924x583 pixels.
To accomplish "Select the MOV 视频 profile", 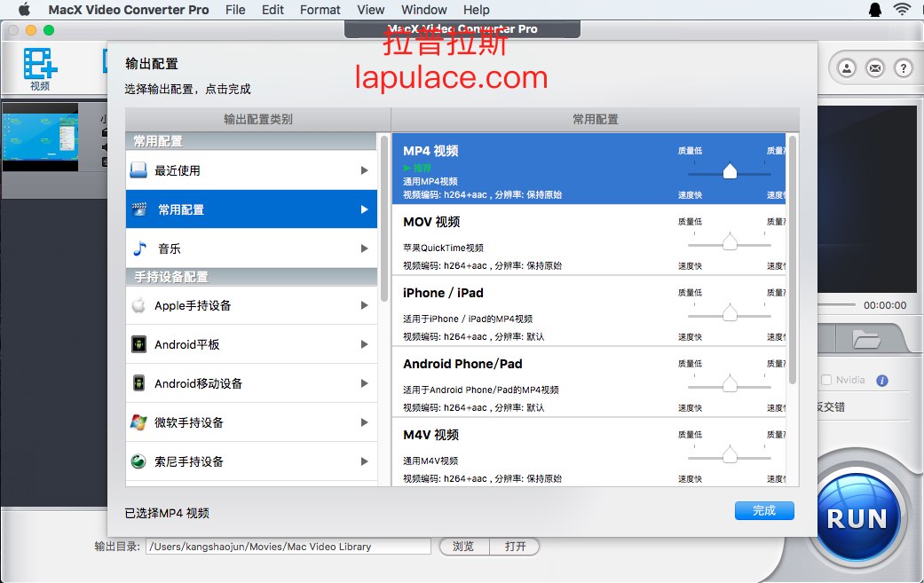I will point(588,240).
